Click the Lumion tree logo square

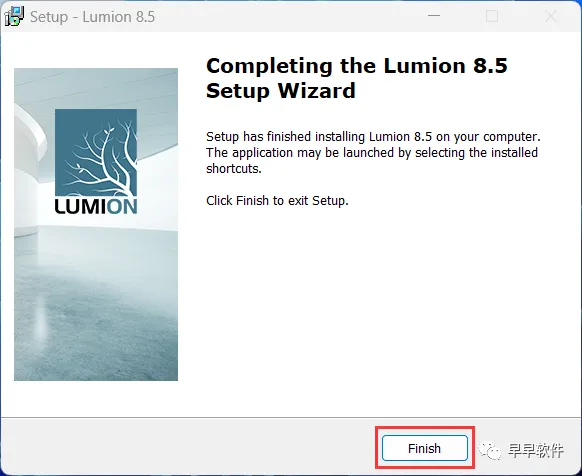coord(96,153)
